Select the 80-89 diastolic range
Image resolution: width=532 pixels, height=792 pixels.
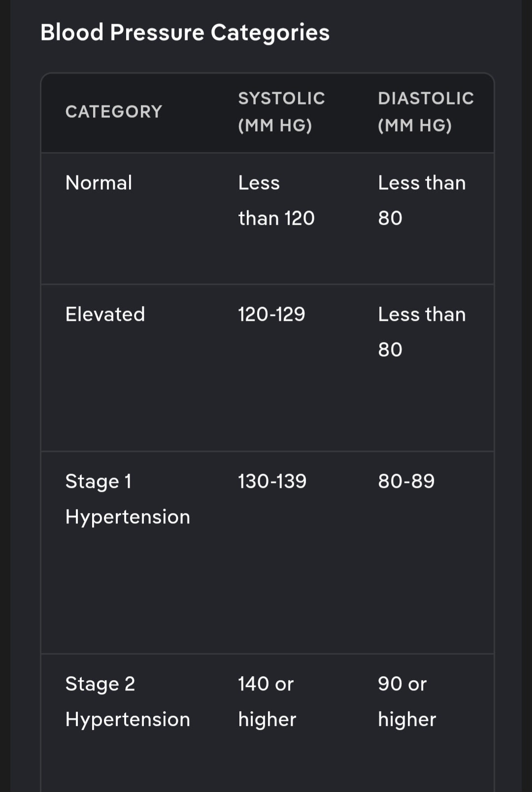pyautogui.click(x=406, y=482)
